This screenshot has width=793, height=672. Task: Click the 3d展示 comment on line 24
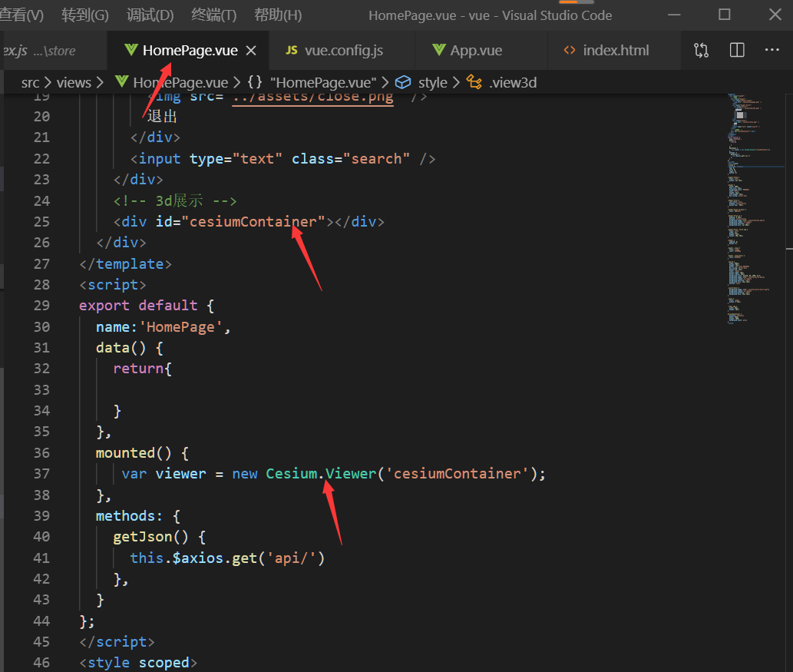pos(175,201)
